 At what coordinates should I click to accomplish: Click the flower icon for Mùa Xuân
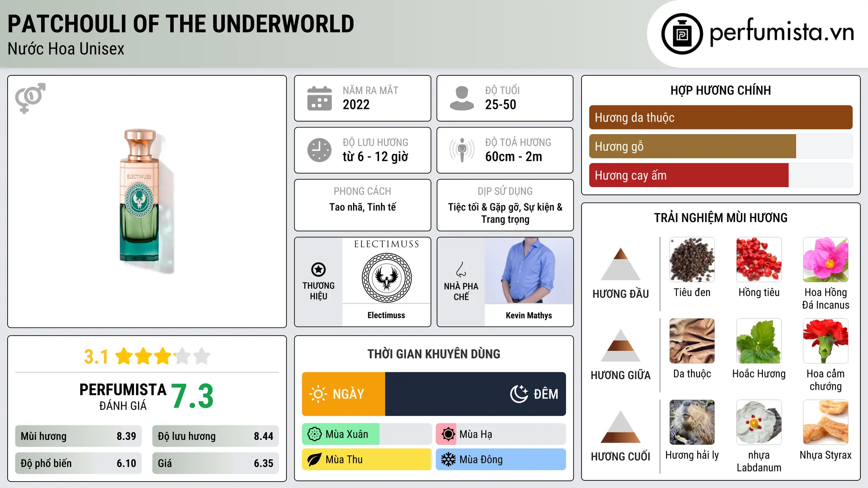[314, 434]
